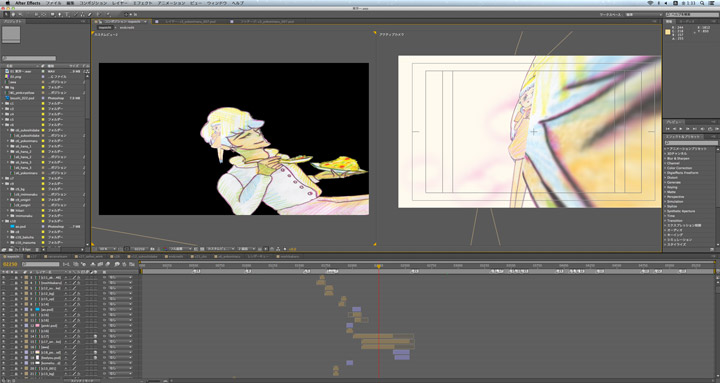The width and height of the screenshot is (720, 383).
Task: Open the Graph Editor in timeline
Action: click(132, 264)
